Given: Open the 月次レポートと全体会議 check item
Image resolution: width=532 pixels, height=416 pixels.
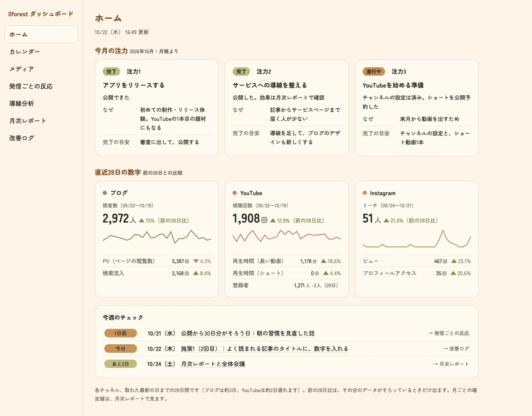Looking at the screenshot, I should pyautogui.click(x=213, y=364).
